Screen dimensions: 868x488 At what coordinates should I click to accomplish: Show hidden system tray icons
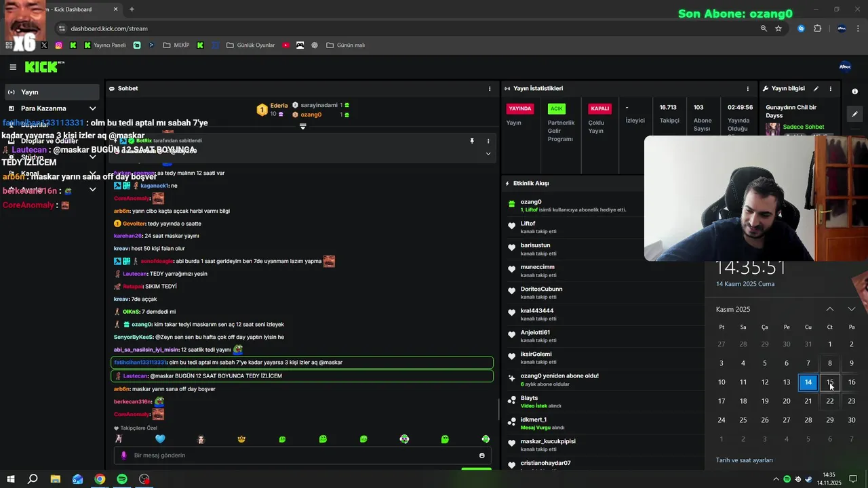(776, 479)
